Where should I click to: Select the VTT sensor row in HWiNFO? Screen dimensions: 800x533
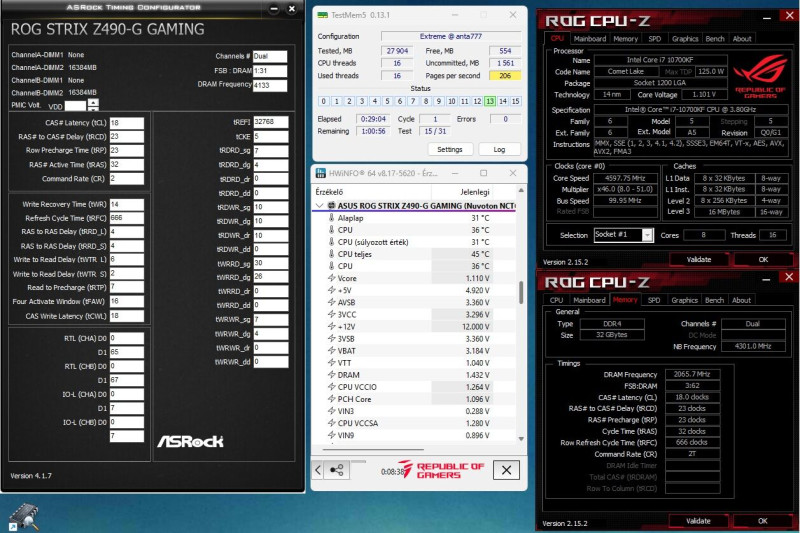(x=413, y=363)
